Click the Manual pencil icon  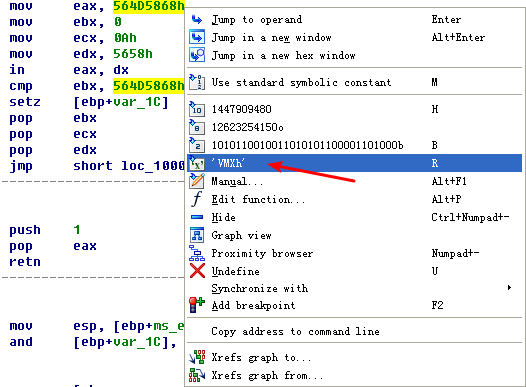point(197,181)
